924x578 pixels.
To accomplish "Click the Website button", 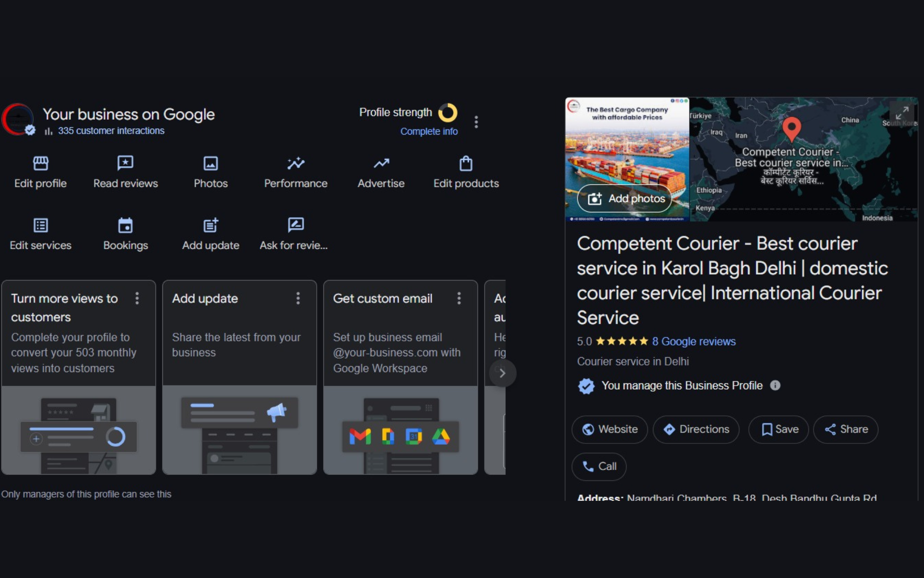I will tap(610, 429).
